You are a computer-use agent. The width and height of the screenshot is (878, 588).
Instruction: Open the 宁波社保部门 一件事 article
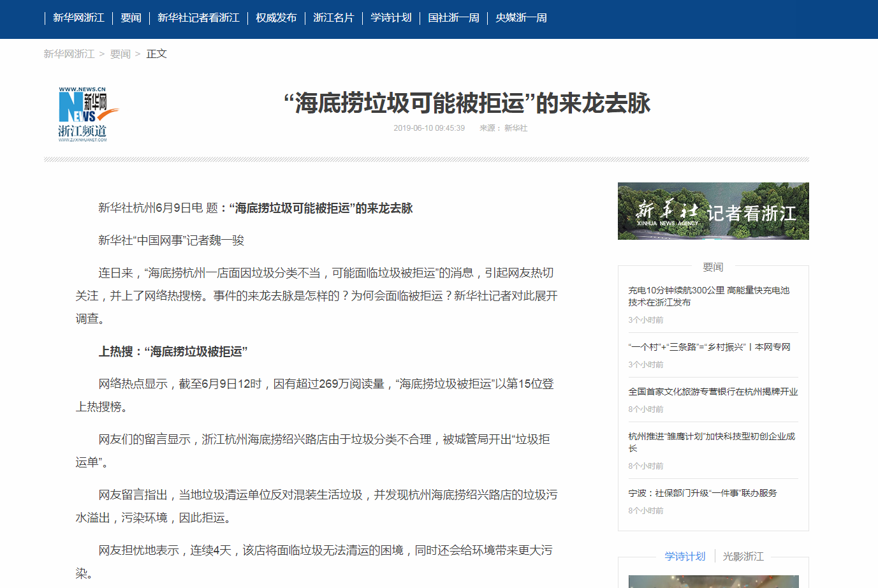[702, 493]
